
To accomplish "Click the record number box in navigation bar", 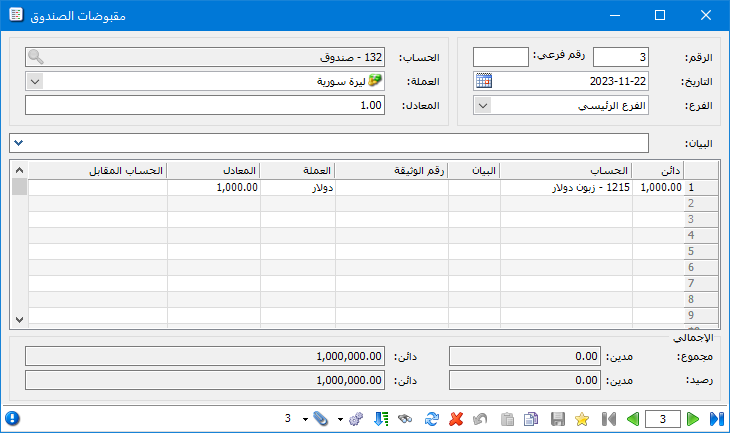I will point(662,419).
